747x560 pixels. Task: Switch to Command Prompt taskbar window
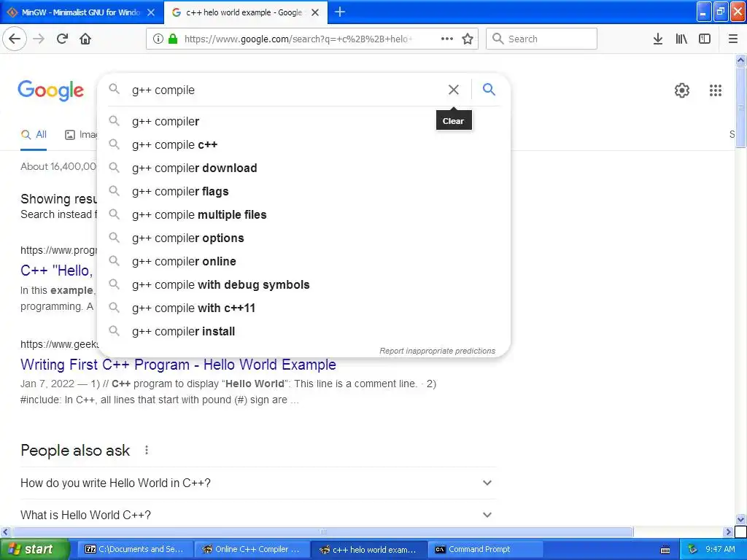pos(486,549)
